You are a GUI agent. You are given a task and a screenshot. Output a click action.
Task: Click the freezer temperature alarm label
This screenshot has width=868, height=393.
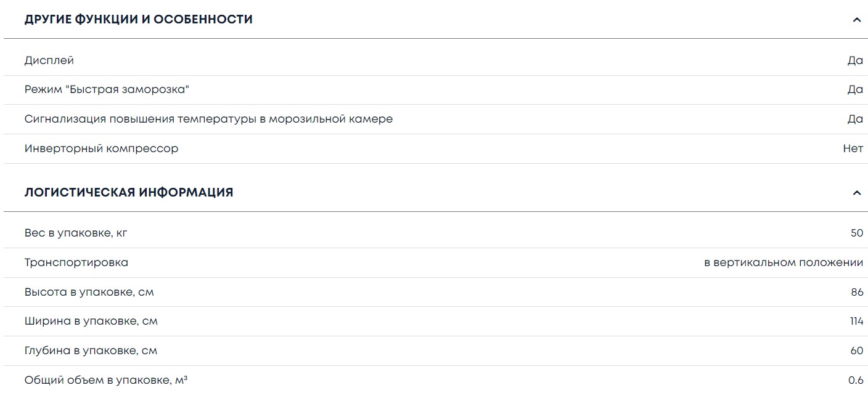click(208, 119)
